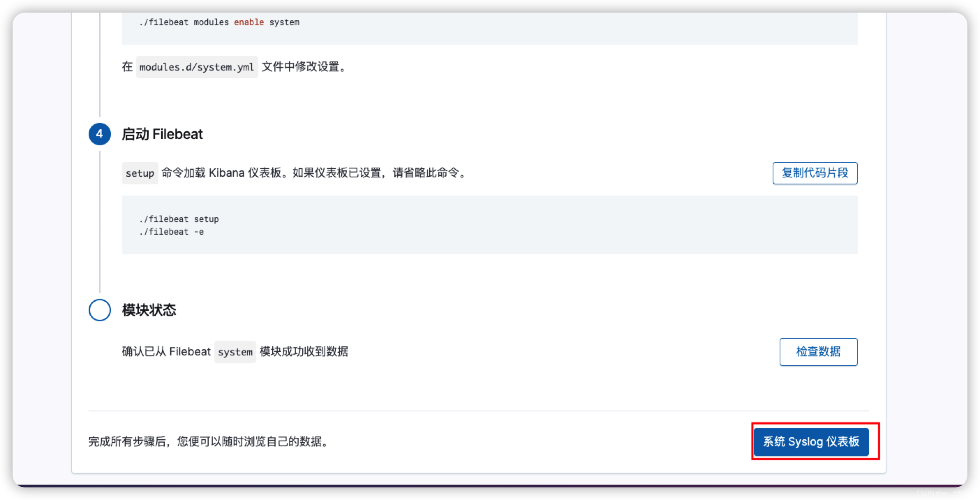Image resolution: width=980 pixels, height=500 pixels.
Task: Click the 模块成功收到数据 text
Action: coord(304,352)
